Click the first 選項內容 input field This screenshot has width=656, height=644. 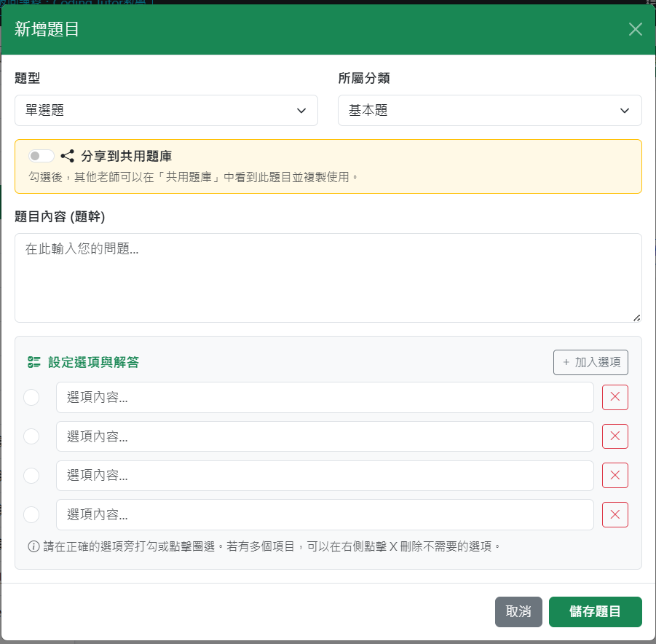(x=325, y=397)
